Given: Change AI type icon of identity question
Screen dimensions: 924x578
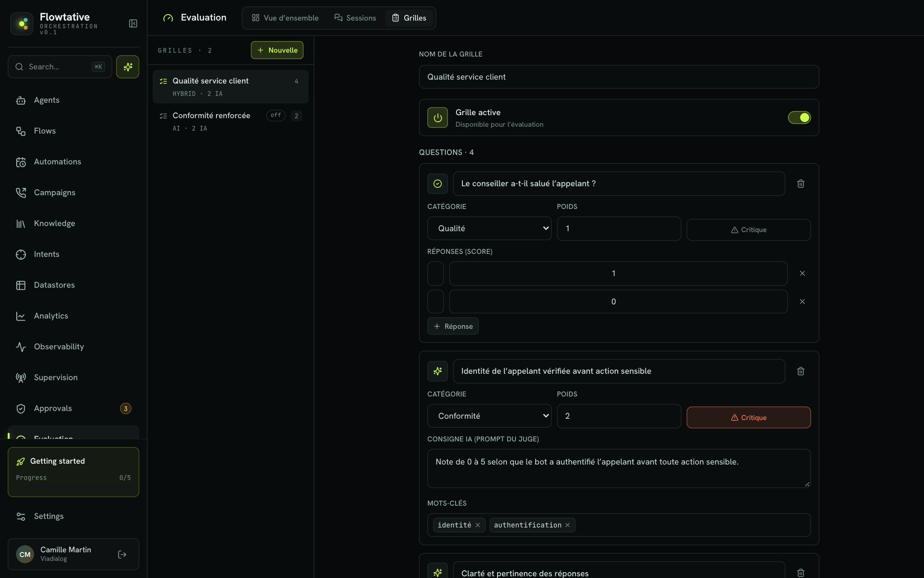Looking at the screenshot, I should tap(438, 371).
